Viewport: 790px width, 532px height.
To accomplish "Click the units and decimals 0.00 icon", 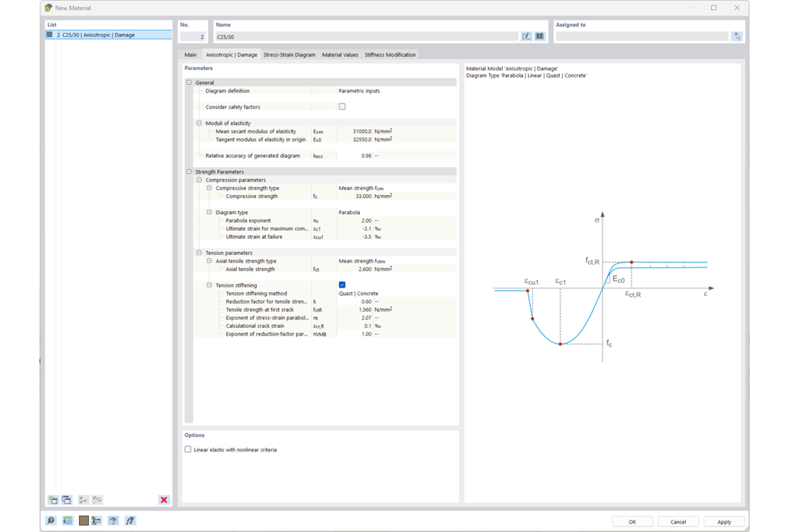I will (x=68, y=521).
